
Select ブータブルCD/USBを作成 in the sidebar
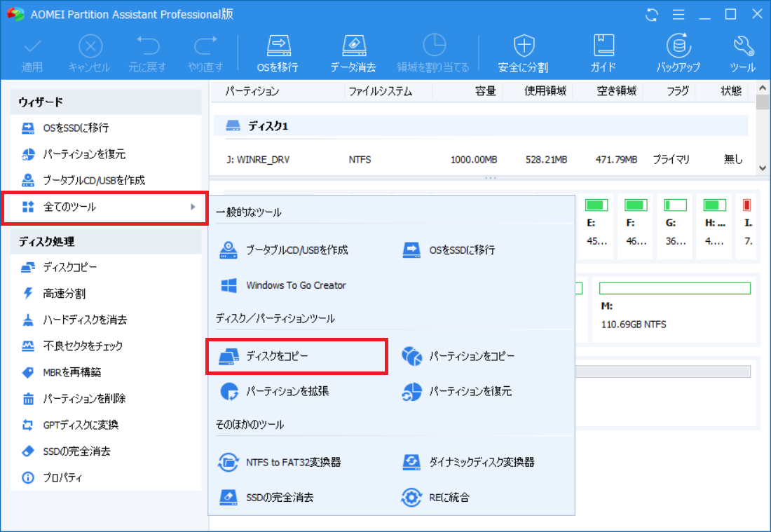click(x=106, y=180)
